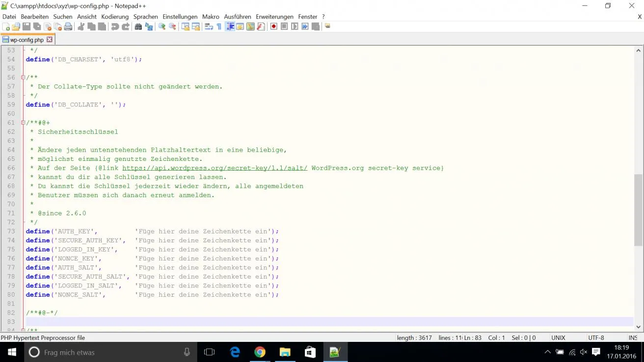Open Find with the binoculars icon

138,26
